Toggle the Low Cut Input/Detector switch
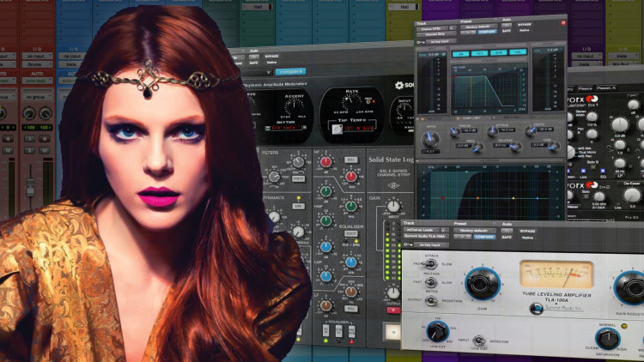 pos(478,341)
